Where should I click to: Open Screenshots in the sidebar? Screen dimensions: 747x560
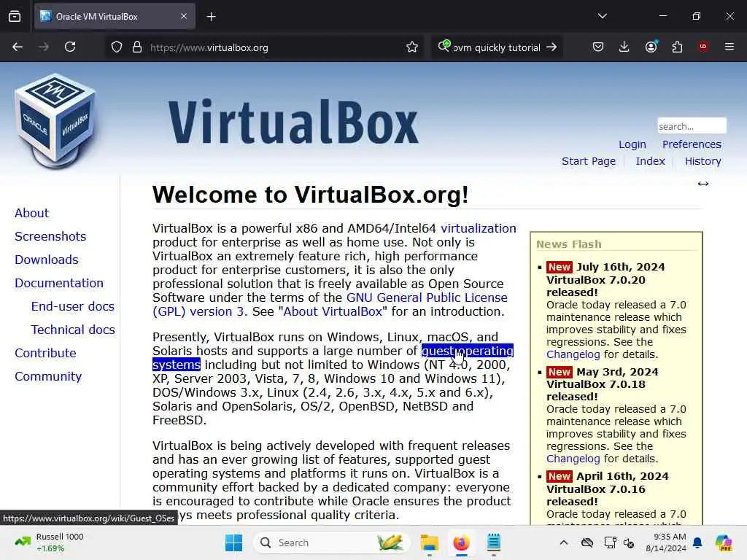pyautogui.click(x=50, y=236)
